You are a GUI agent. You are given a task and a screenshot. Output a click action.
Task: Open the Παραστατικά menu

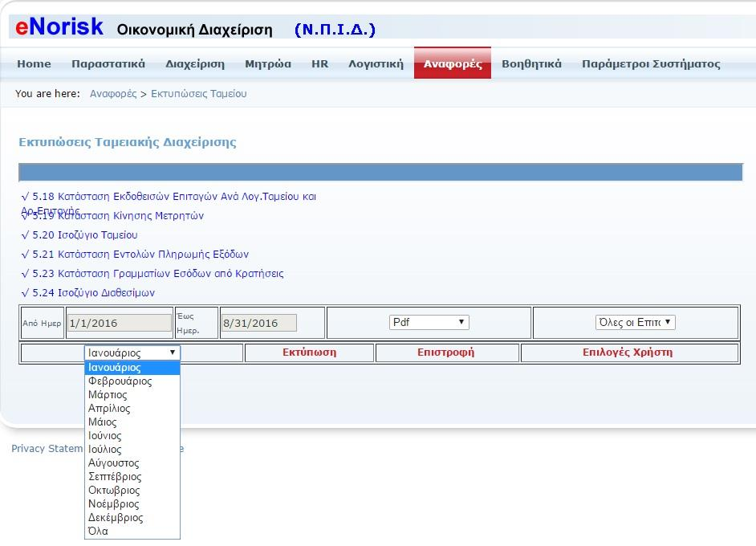coord(108,63)
